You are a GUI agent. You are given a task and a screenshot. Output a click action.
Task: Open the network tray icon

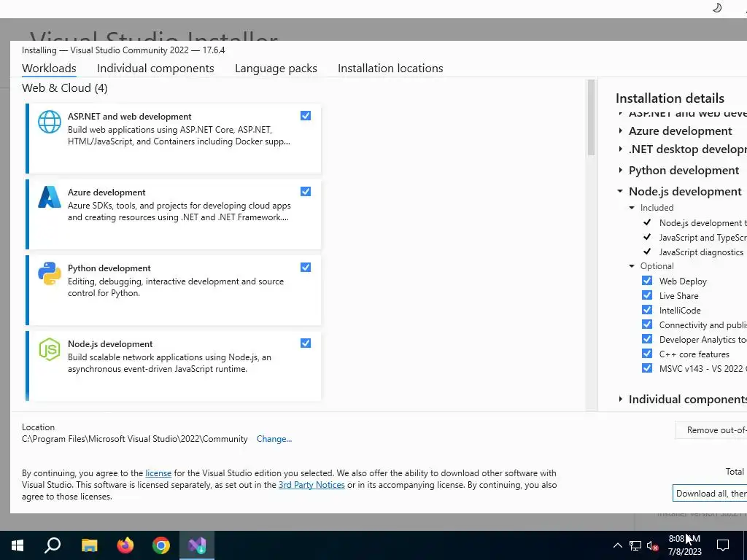point(635,545)
